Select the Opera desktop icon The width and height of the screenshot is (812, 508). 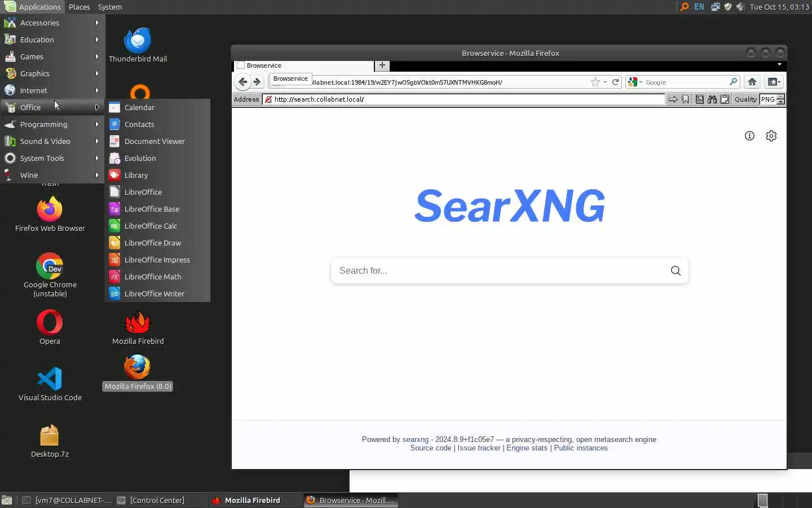50,327
